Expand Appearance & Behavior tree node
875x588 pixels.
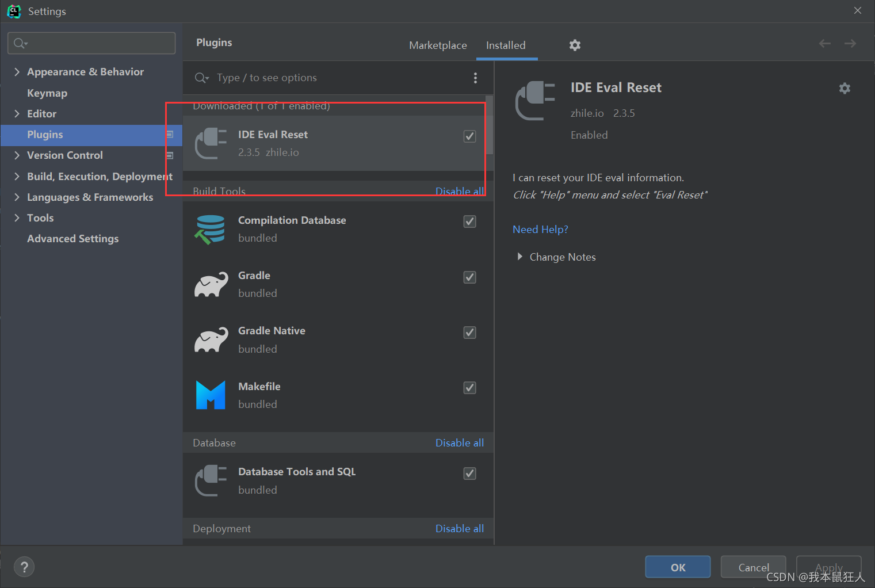(x=17, y=72)
